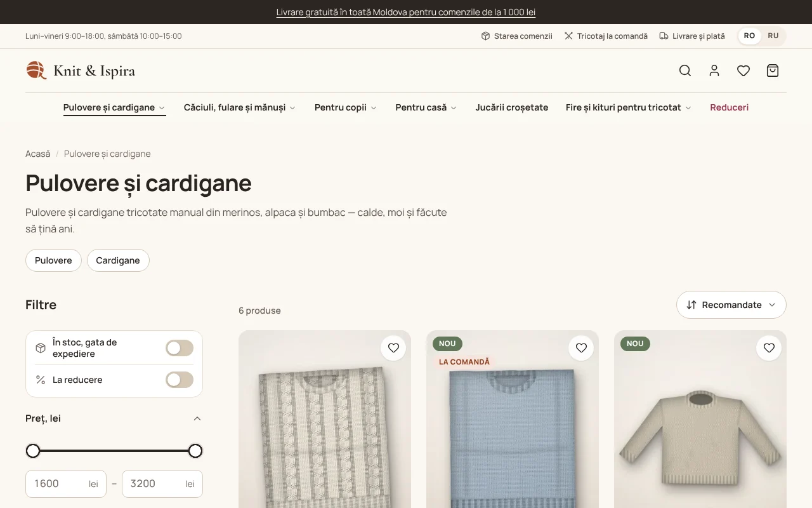
Task: Switch site language to RO
Action: tap(749, 36)
